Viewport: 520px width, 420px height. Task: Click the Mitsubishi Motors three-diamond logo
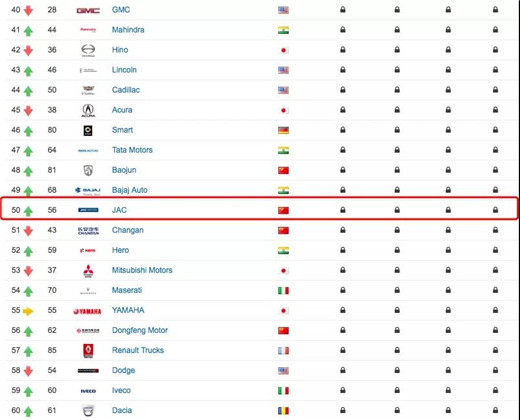(88, 271)
